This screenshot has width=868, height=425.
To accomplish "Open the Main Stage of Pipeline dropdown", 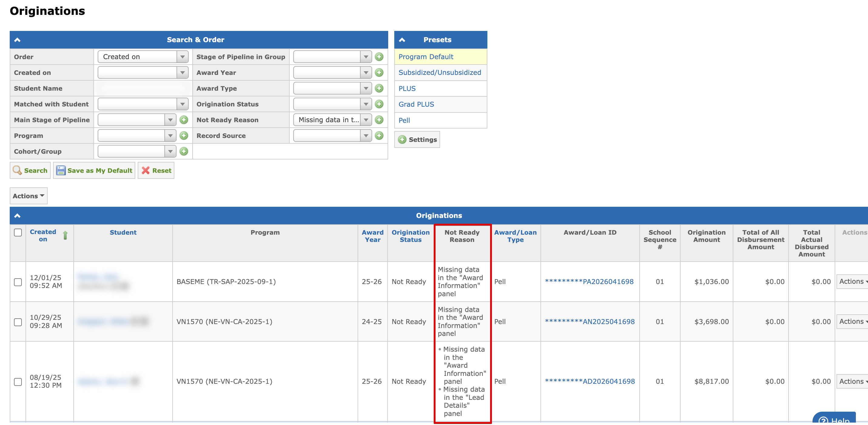I will (137, 120).
